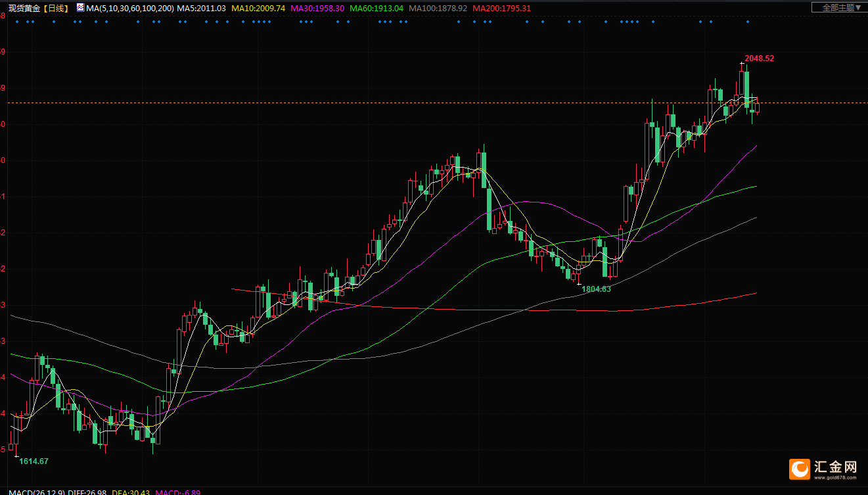The width and height of the screenshot is (868, 495).
Task: Click the MA indicator chart icon
Action: tap(80, 8)
